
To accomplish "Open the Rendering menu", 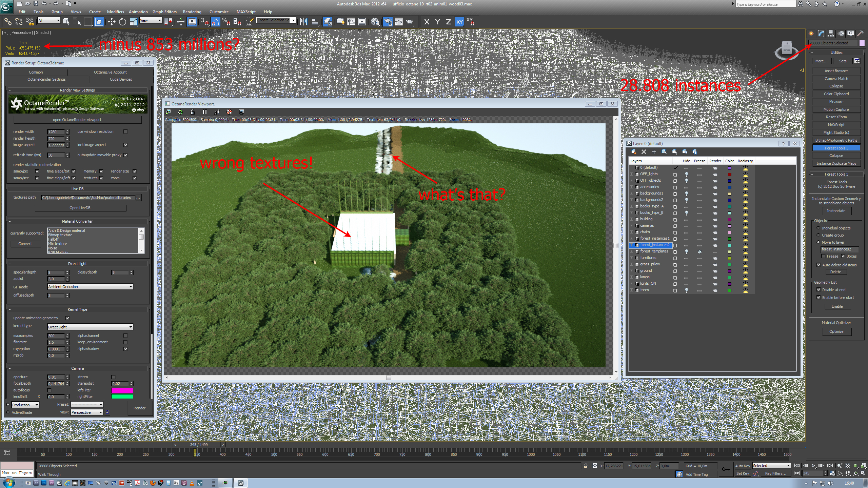I will click(x=192, y=12).
